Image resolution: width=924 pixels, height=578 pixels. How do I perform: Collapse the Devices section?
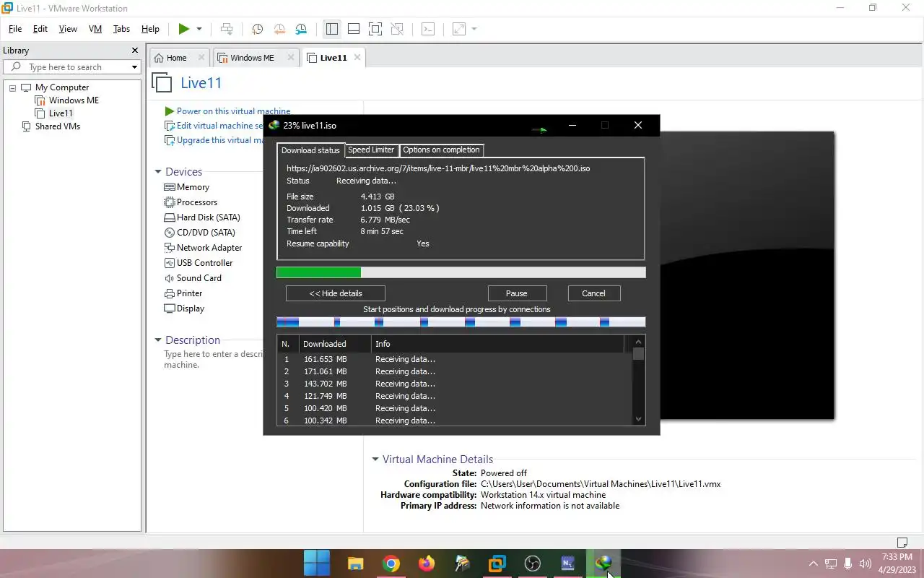coord(158,172)
